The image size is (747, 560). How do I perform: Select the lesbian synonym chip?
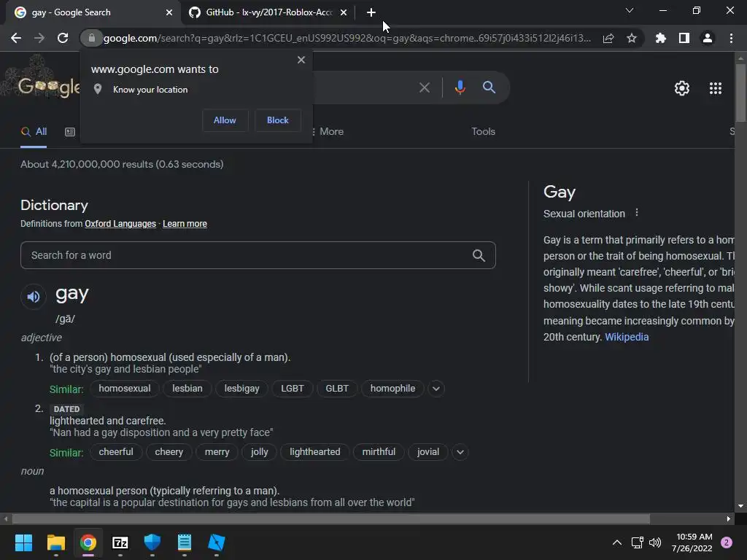(187, 389)
